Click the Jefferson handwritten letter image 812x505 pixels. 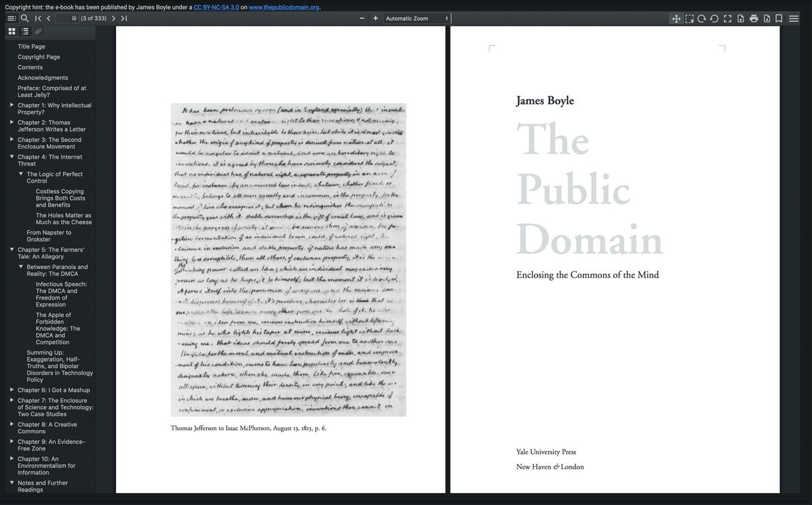pos(288,260)
